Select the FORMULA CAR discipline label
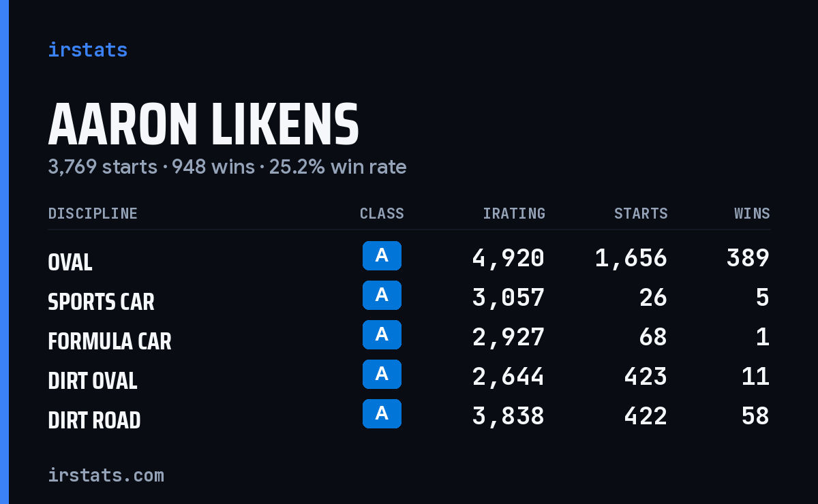The image size is (818, 504). coord(110,341)
